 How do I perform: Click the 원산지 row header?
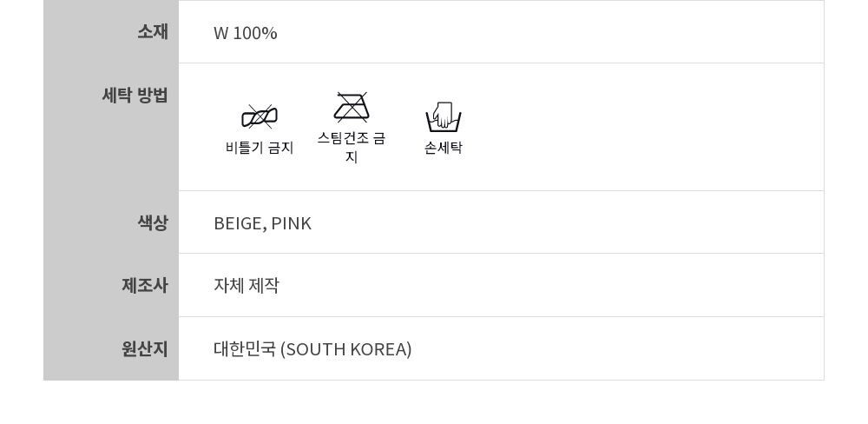[x=144, y=348]
